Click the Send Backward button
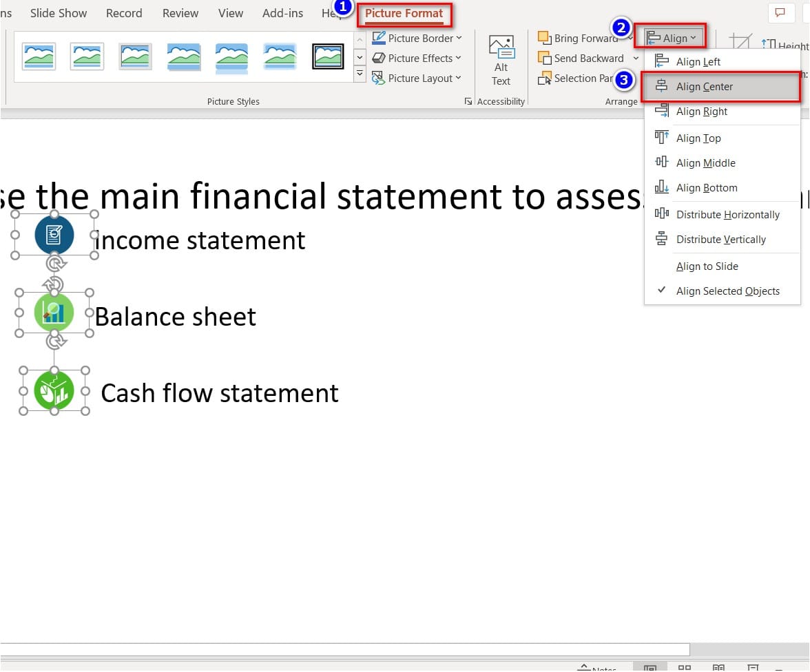Viewport: 810px width, 672px height. coord(581,59)
